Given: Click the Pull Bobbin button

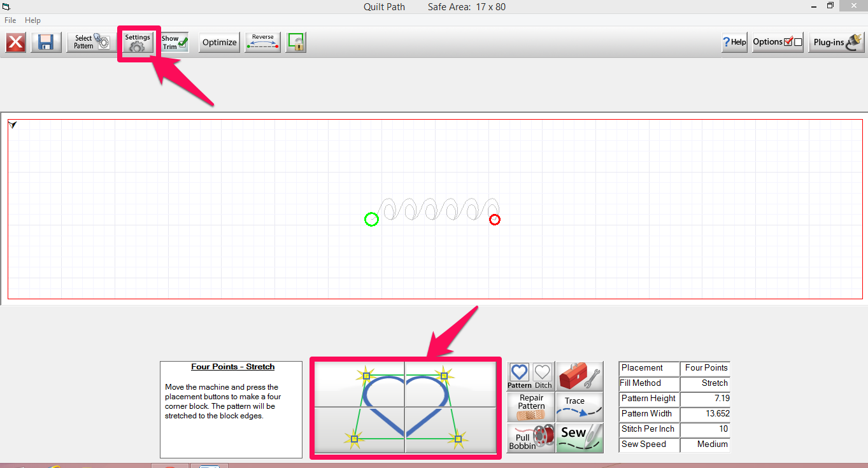Looking at the screenshot, I should pos(531,438).
